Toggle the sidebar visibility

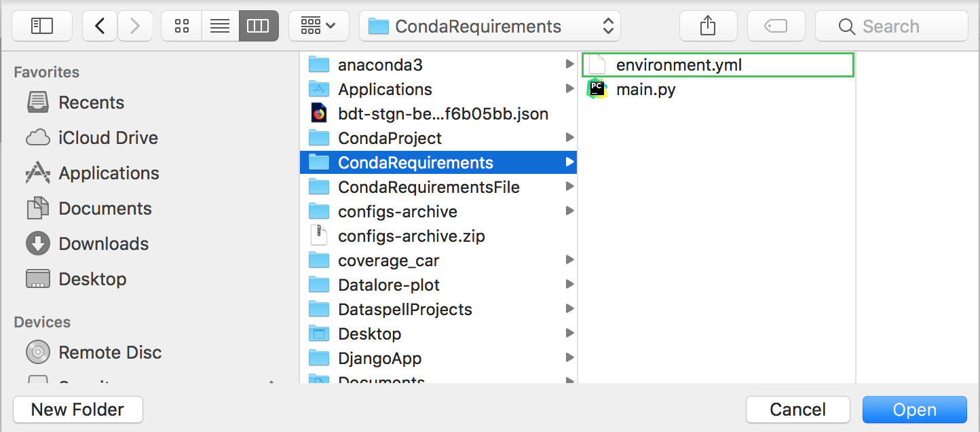[41, 25]
